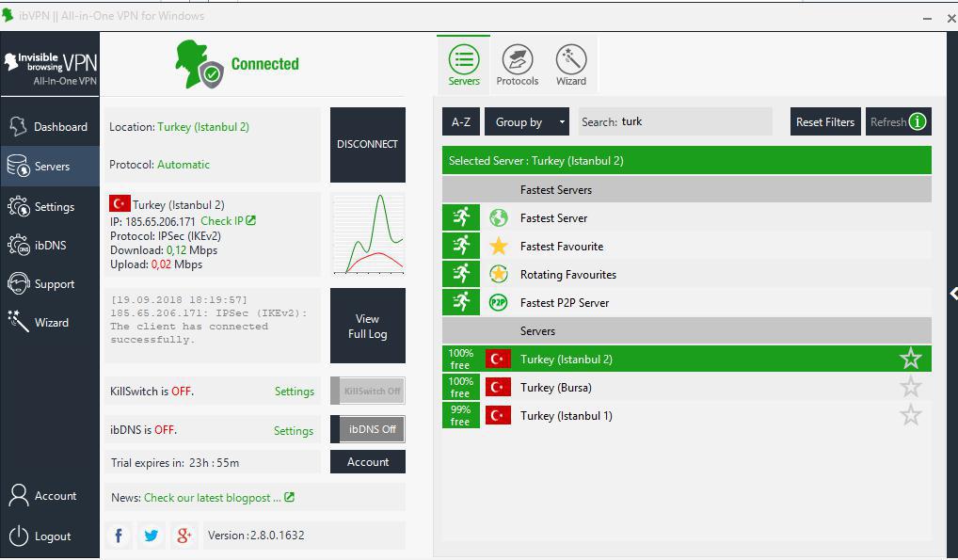Open ibDNS in the sidebar
The width and height of the screenshot is (958, 560).
click(50, 245)
